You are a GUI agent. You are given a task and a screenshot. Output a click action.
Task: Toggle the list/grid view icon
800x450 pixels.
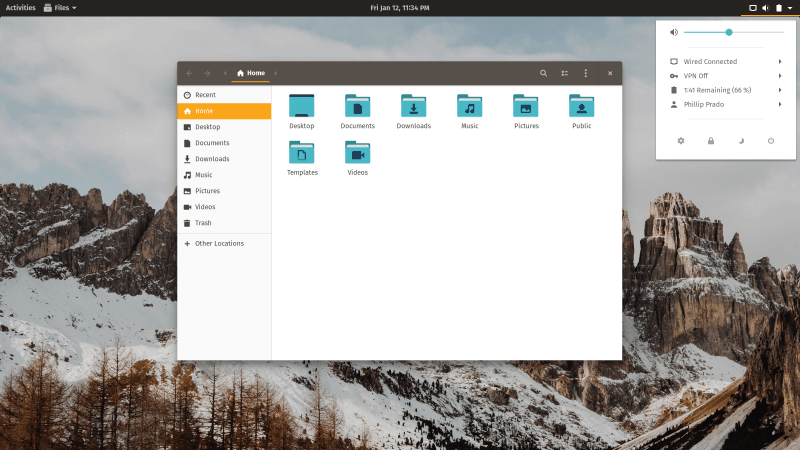pyautogui.click(x=565, y=73)
